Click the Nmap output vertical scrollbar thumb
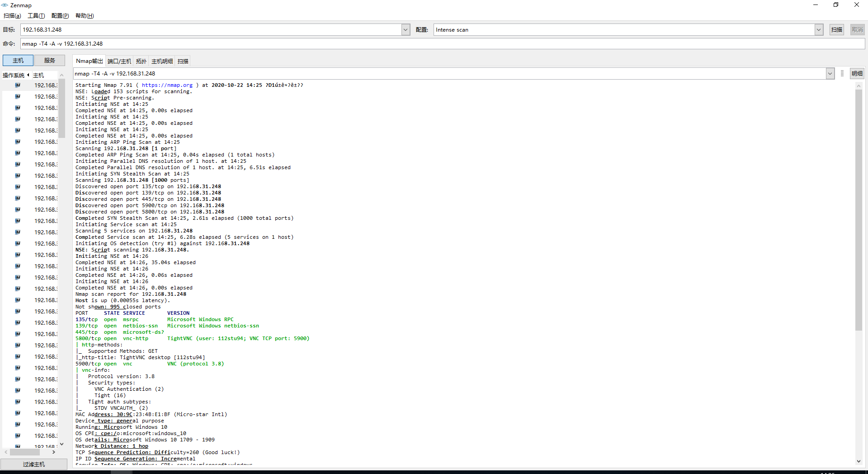Image resolution: width=868 pixels, height=474 pixels. [859, 210]
